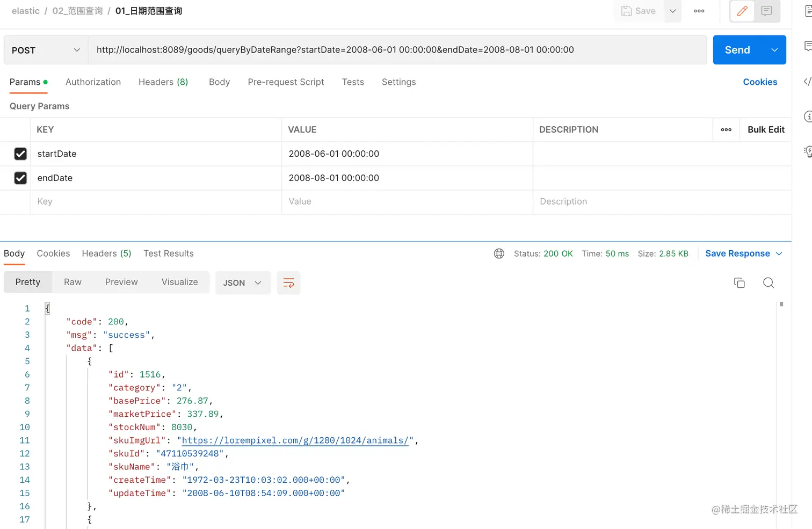This screenshot has width=812, height=529.
Task: Click the request URL input field
Action: (x=397, y=50)
